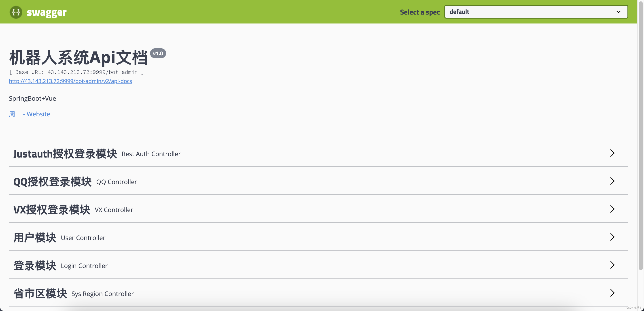
Task: Open the Select a spec dropdown
Action: point(536,12)
